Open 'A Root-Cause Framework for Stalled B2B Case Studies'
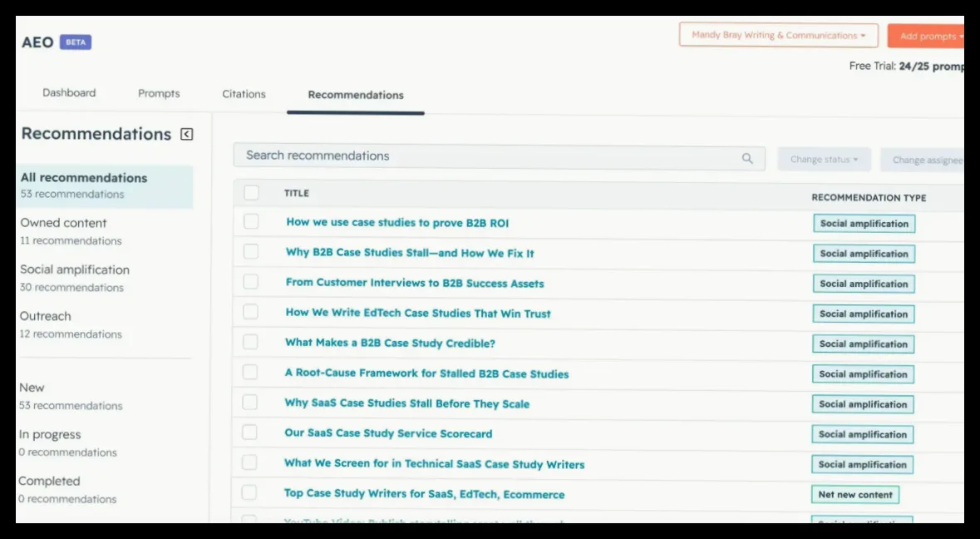 [427, 373]
